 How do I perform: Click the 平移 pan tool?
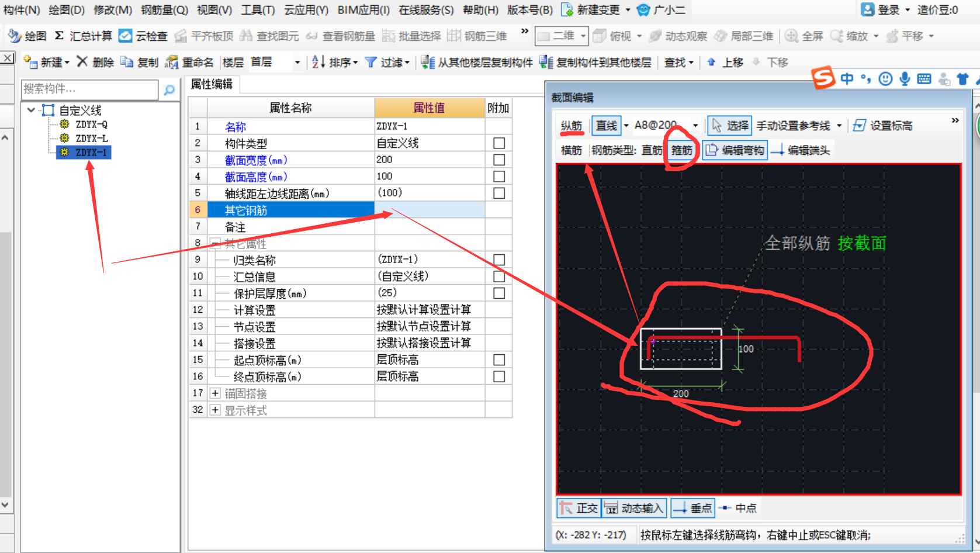(905, 36)
